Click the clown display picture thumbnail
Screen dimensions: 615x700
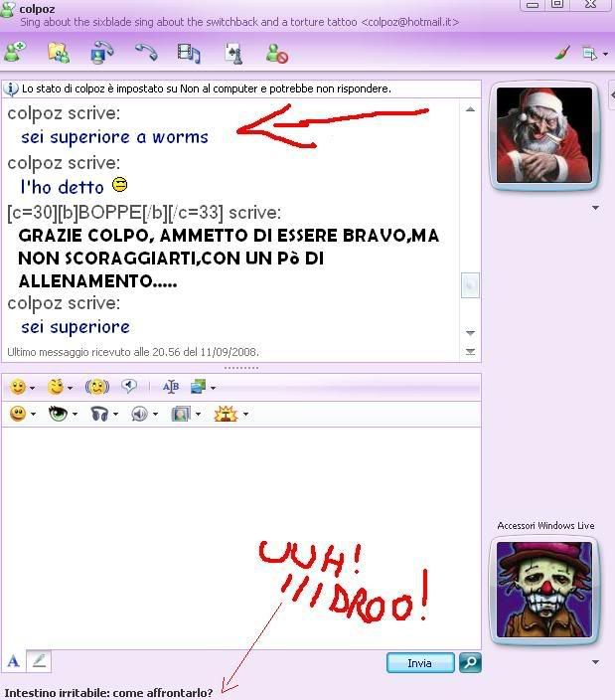[543, 590]
